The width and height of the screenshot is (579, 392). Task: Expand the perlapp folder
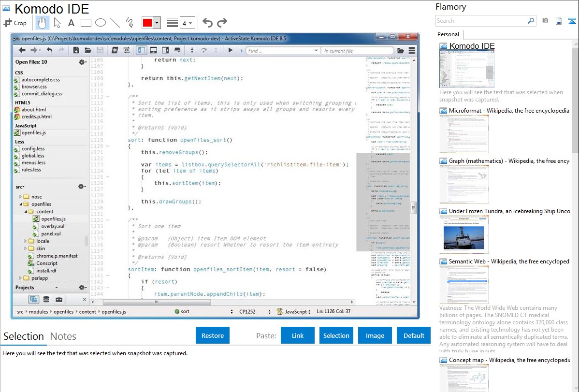[20, 278]
